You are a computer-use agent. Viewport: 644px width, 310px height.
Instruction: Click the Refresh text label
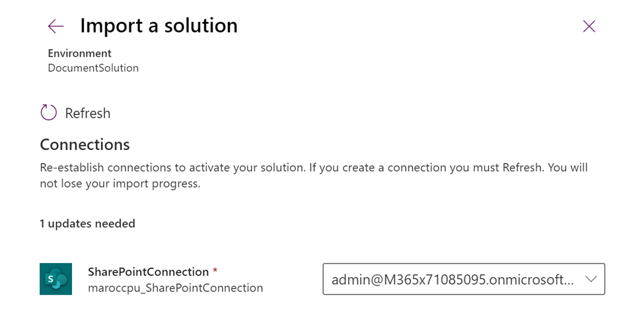[x=88, y=113]
